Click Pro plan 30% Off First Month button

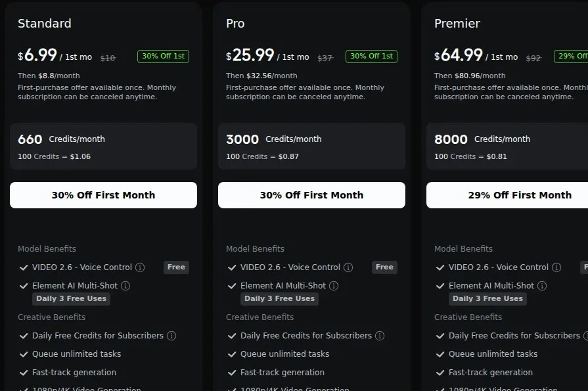point(311,195)
